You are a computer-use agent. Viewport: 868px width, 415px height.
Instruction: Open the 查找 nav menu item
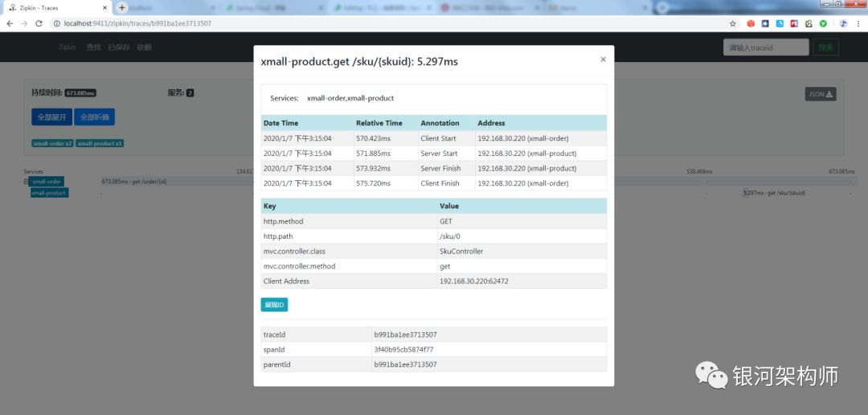click(93, 47)
